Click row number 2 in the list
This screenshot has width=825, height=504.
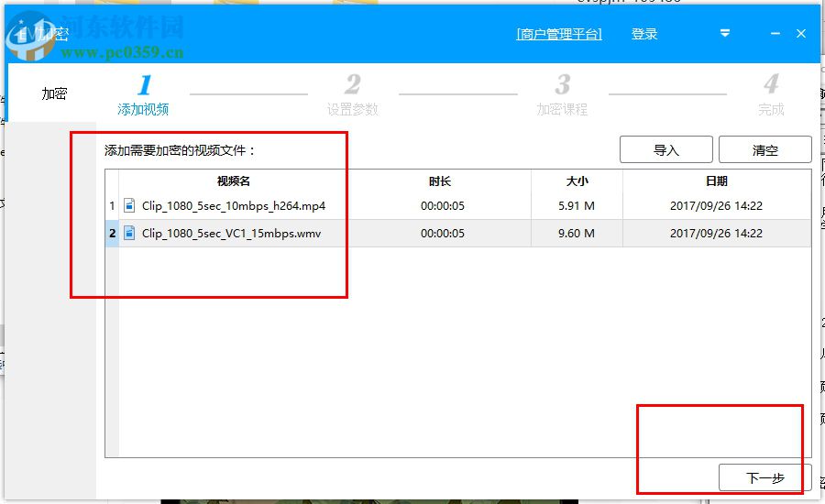coord(112,233)
